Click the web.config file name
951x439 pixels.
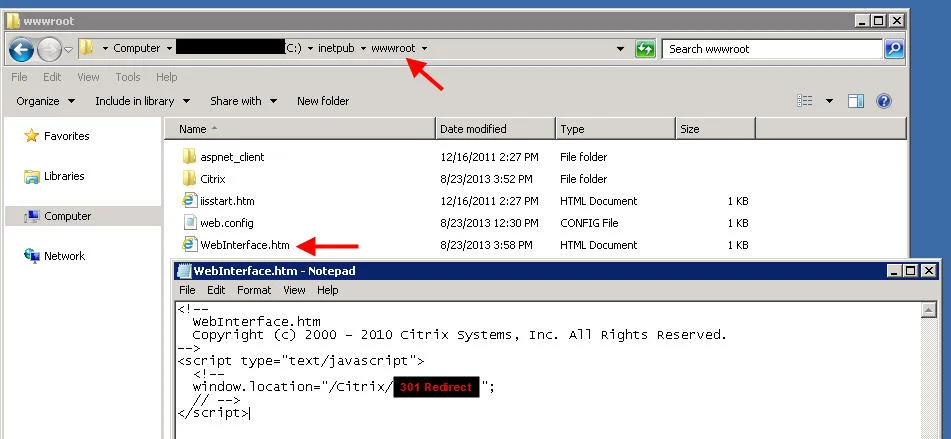tap(227, 223)
